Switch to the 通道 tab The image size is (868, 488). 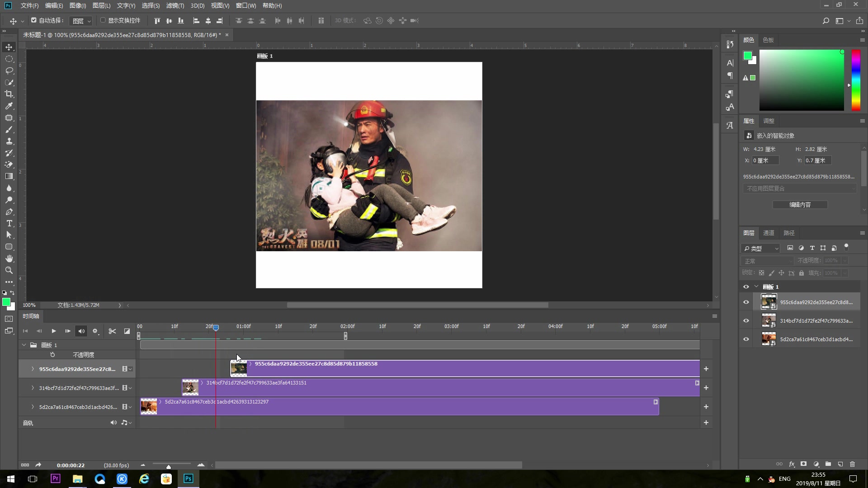[x=769, y=233]
